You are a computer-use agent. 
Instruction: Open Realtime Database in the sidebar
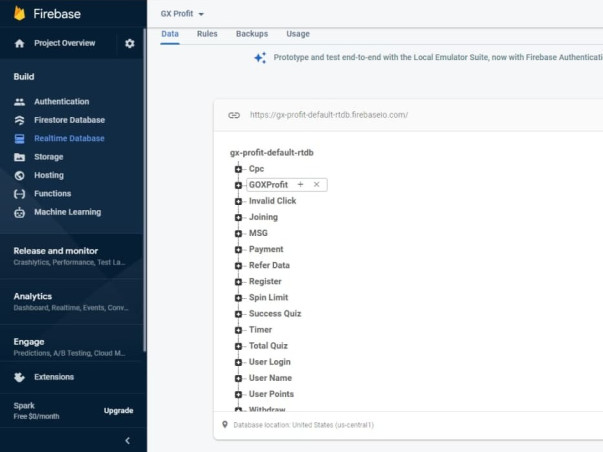[x=69, y=138]
